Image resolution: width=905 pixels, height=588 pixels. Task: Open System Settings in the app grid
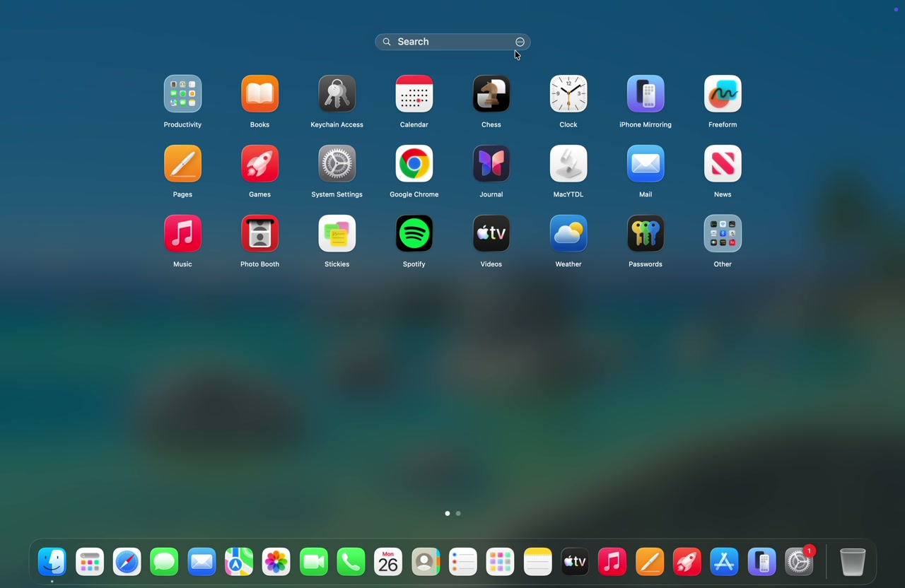point(337,164)
